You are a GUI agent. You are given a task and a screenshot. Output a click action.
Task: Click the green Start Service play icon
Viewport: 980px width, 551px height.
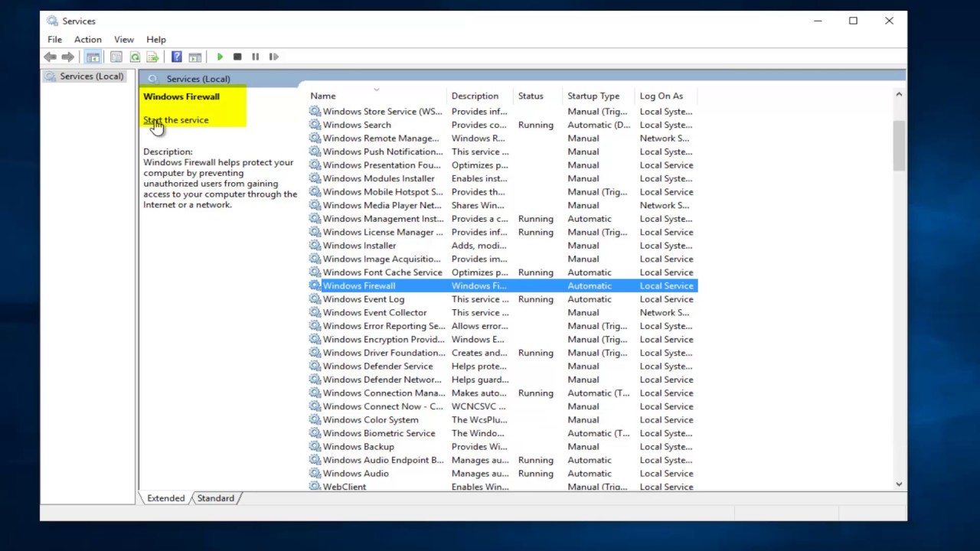click(220, 57)
